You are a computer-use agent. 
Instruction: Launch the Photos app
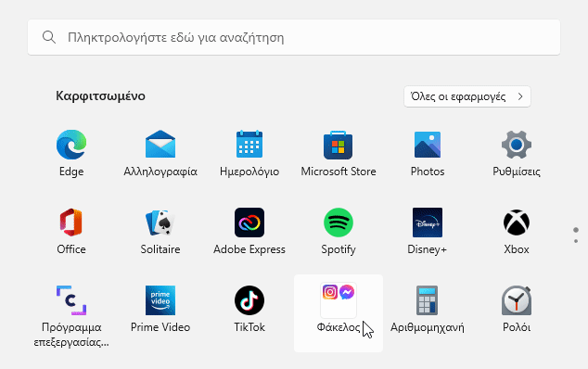(x=428, y=153)
